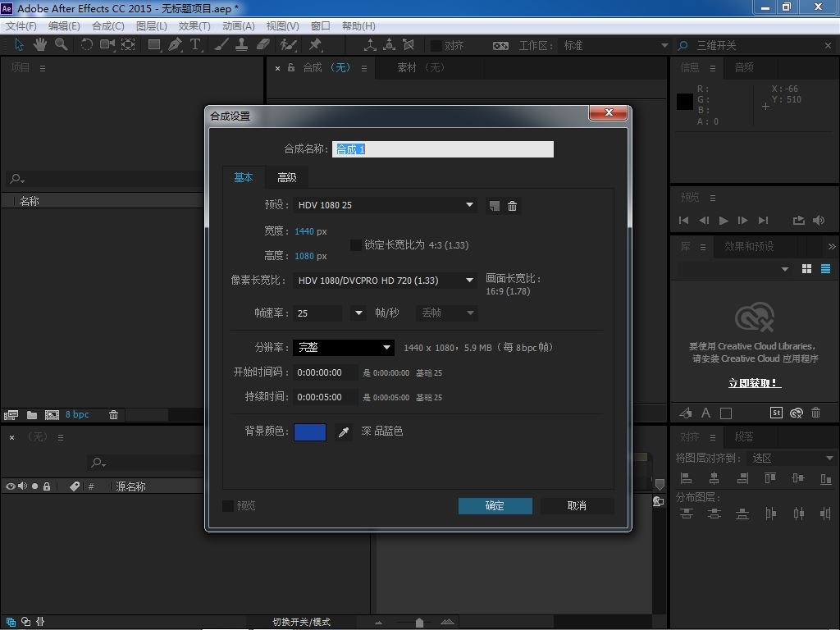840x630 pixels.
Task: Select the Roto Brush tool
Action: 289,44
